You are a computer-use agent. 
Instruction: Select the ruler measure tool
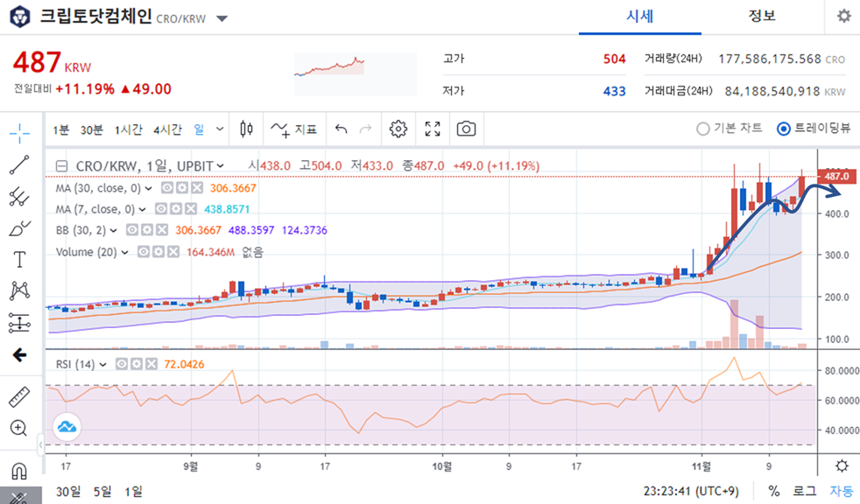pos(20,396)
